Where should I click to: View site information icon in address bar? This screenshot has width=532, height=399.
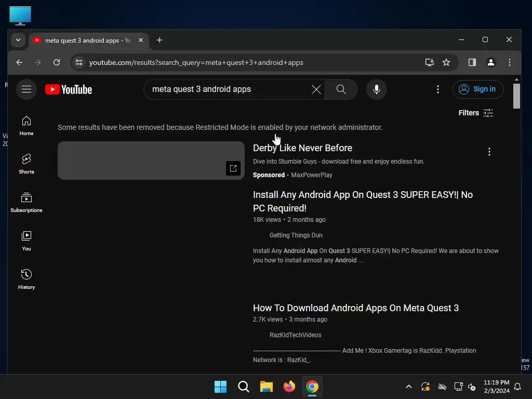pos(79,62)
